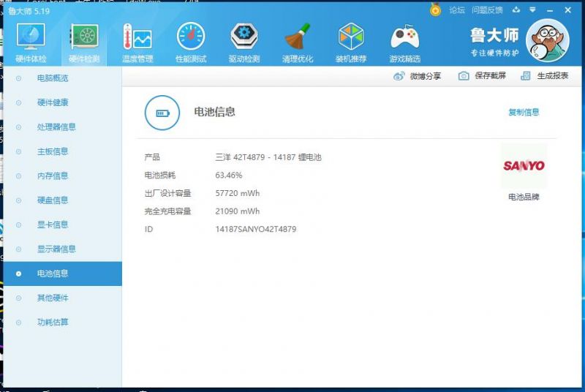
Task: Click the round battery icon beside 电池信息
Action: click(x=162, y=113)
